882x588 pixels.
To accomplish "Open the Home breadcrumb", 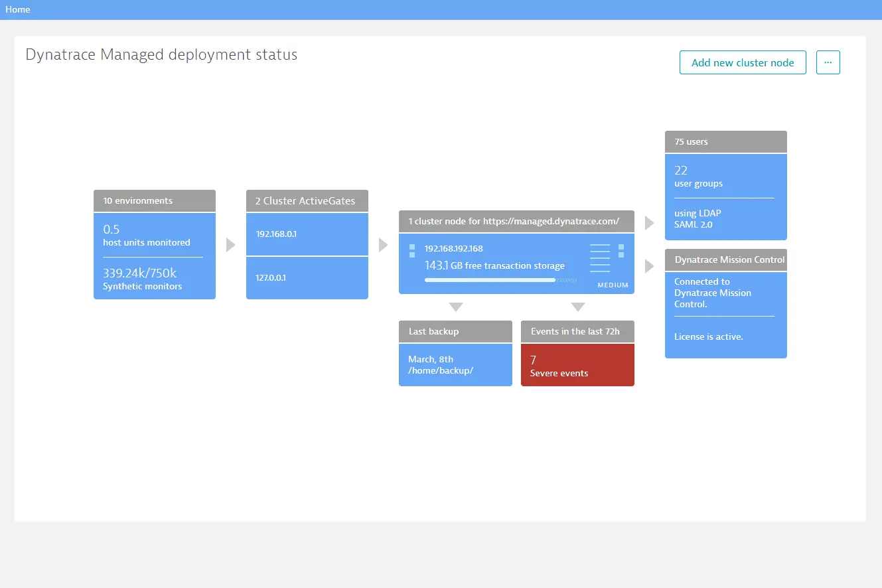I will pyautogui.click(x=18, y=9).
